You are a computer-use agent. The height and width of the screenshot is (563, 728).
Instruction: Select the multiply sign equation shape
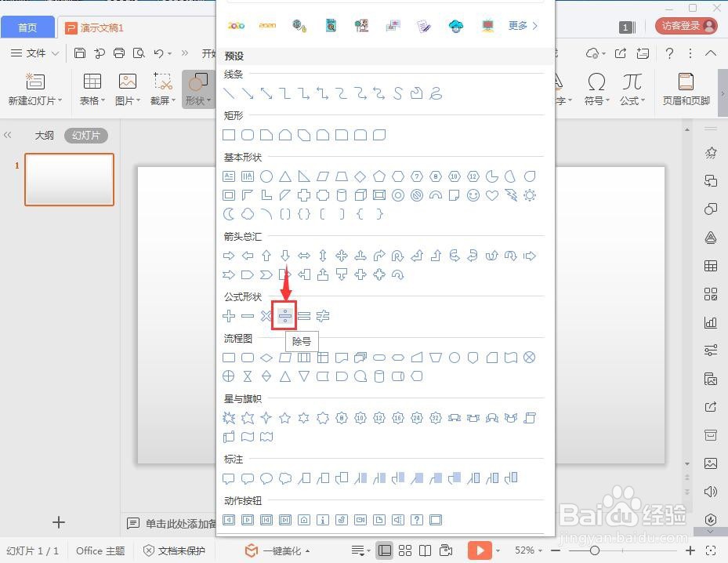pyautogui.click(x=266, y=316)
